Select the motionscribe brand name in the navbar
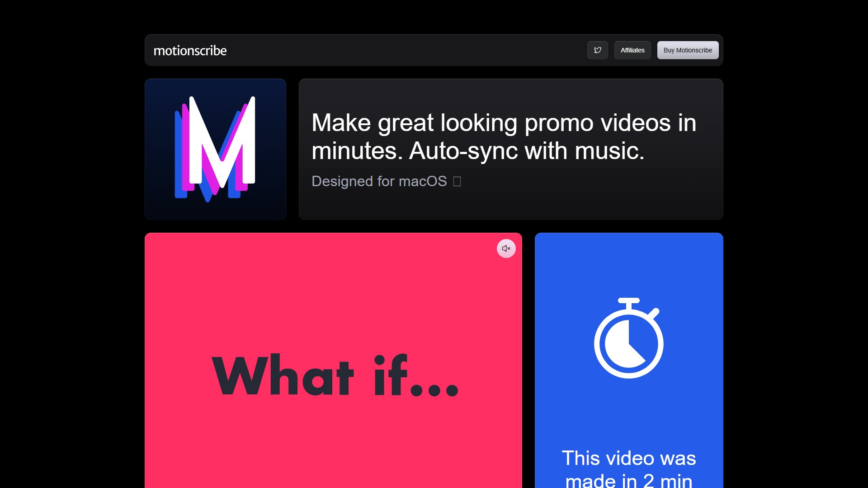Screen dimensions: 868x488 [x=190, y=50]
